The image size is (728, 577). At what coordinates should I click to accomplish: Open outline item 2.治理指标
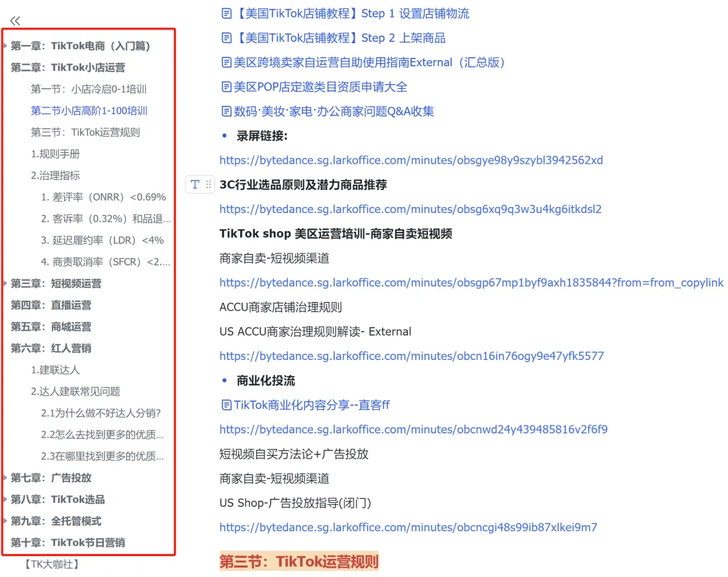point(55,175)
